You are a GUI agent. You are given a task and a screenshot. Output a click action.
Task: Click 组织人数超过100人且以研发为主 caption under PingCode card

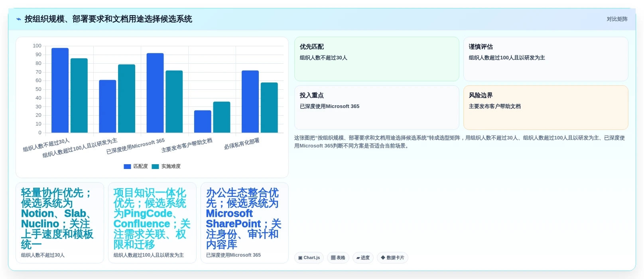pos(149,255)
